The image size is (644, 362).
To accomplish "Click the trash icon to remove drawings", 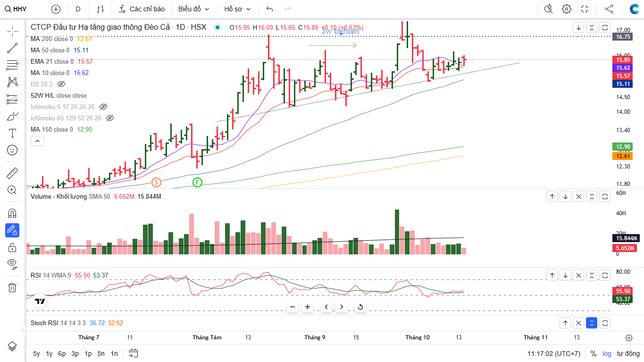I will [12, 287].
